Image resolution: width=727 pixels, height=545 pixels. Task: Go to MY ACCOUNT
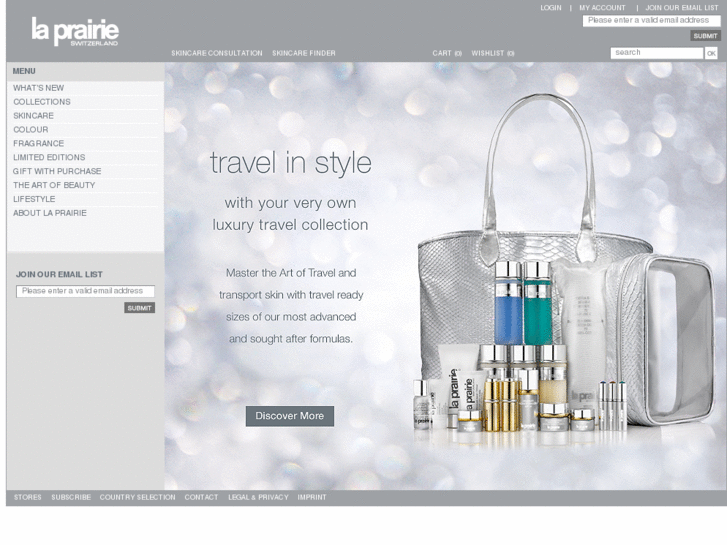click(x=602, y=8)
